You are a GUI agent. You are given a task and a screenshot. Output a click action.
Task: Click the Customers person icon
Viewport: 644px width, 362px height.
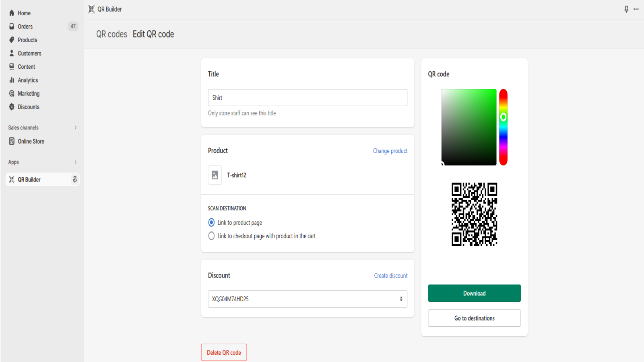point(11,53)
